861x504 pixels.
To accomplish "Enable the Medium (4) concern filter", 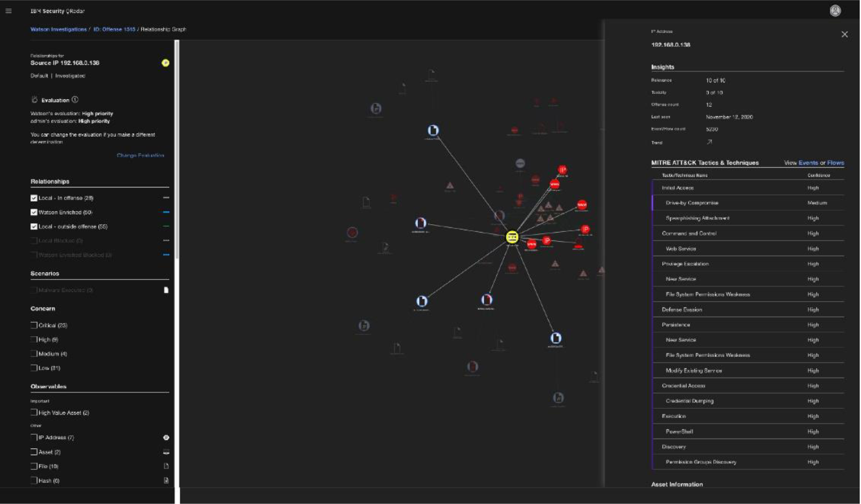I will [34, 354].
